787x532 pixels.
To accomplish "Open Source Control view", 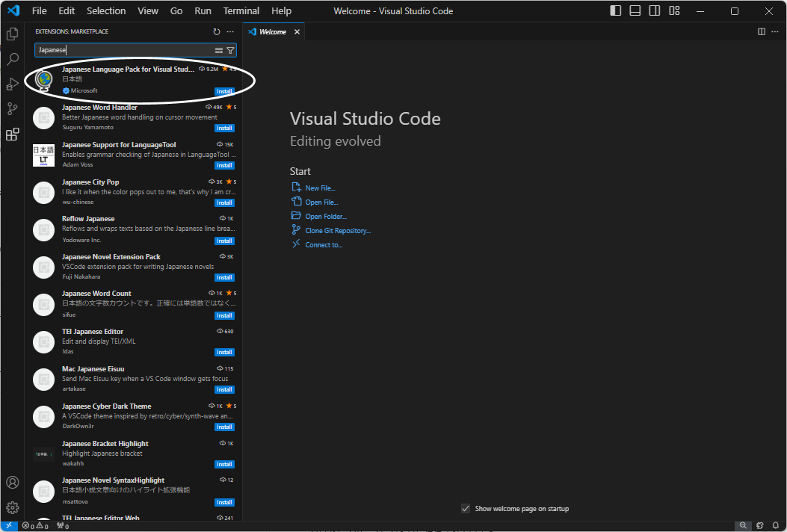I will (x=13, y=109).
